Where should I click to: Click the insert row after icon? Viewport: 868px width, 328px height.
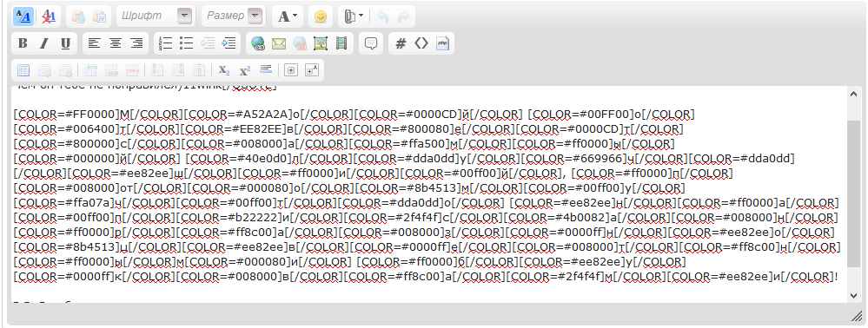coord(112,70)
